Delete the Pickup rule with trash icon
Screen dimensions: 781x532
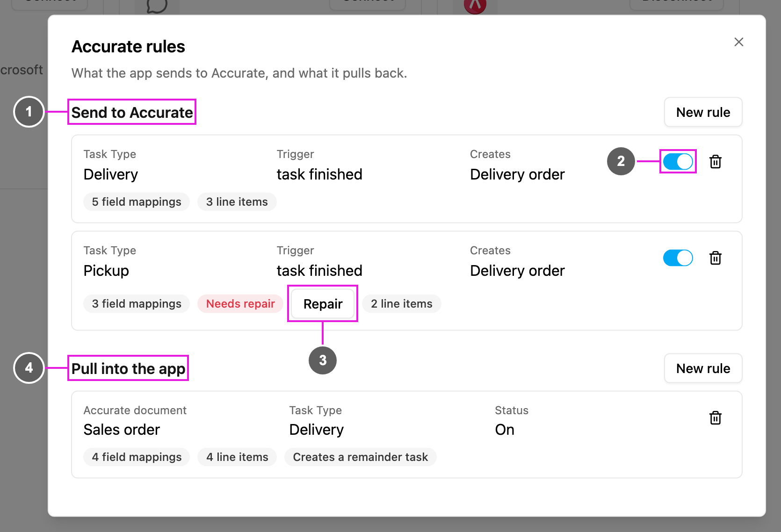tap(715, 258)
